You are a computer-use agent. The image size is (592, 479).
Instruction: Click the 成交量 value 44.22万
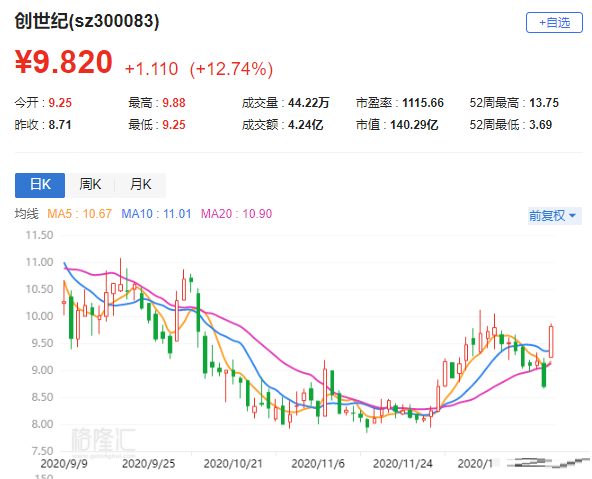pos(309,103)
